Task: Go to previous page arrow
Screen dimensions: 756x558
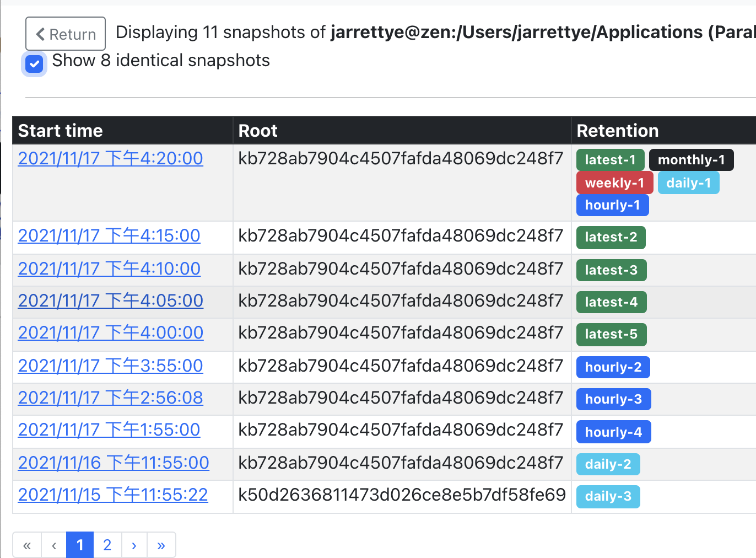Action: coord(53,545)
